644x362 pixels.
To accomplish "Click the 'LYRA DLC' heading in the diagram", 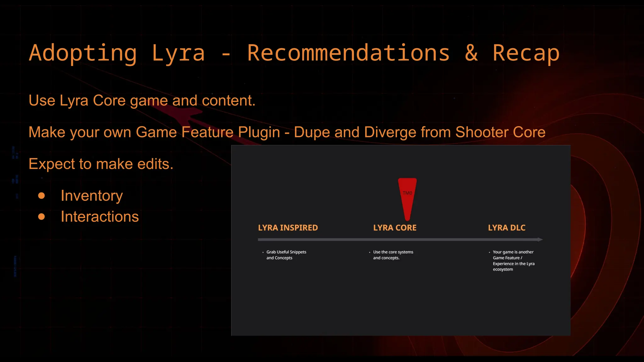I will (507, 228).
